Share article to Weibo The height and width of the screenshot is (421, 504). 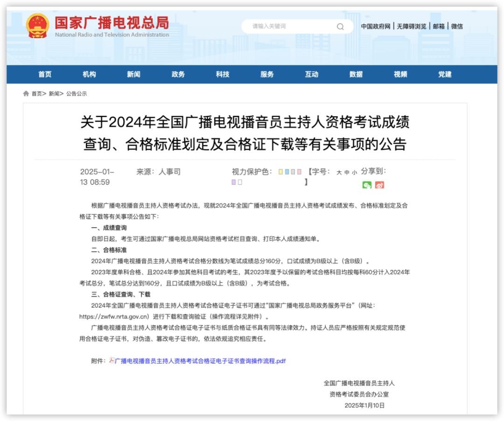(x=379, y=185)
